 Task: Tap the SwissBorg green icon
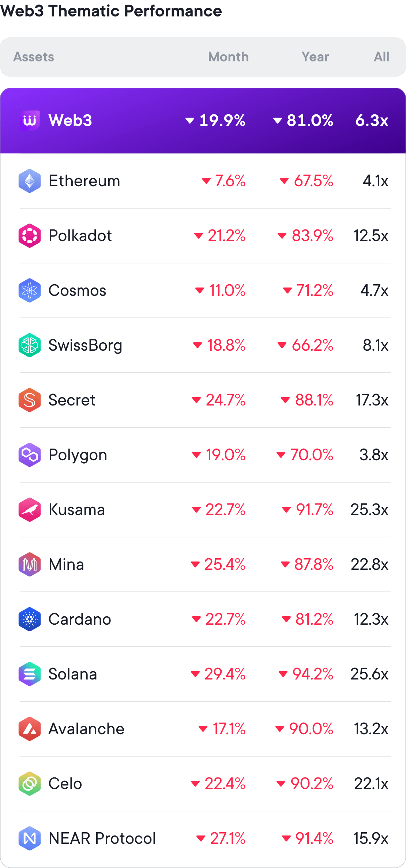pos(30,345)
